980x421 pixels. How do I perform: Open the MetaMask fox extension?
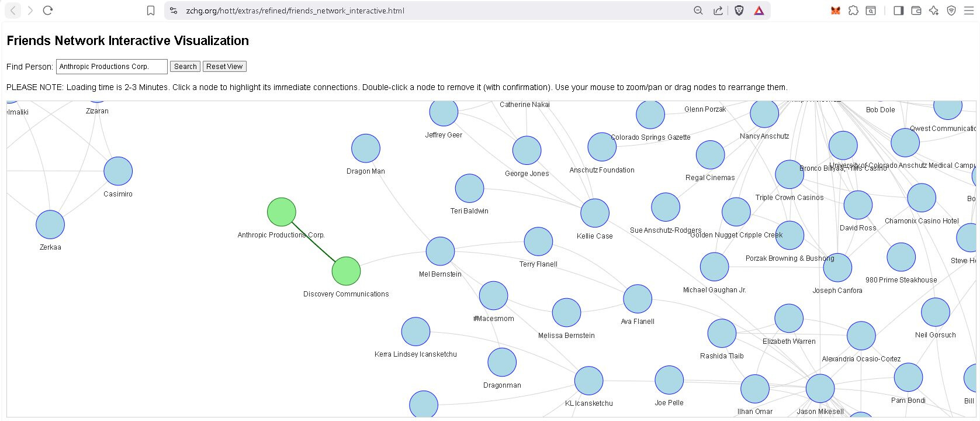pyautogui.click(x=836, y=11)
